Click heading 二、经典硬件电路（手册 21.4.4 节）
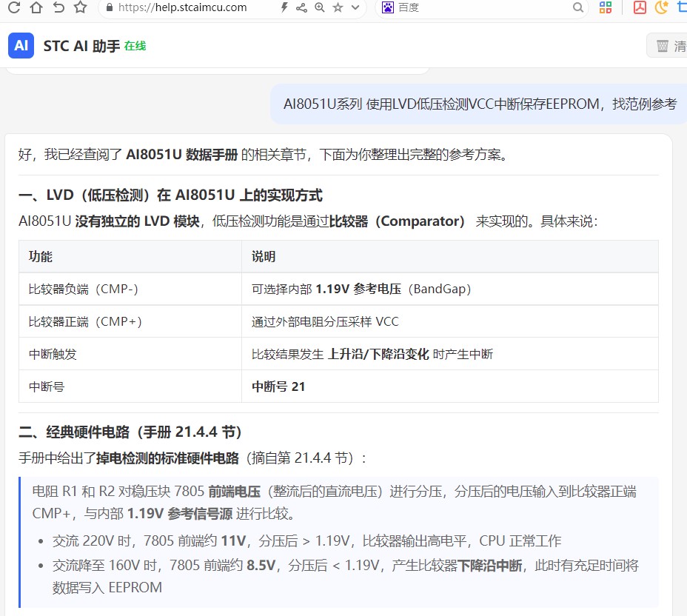 pos(130,432)
